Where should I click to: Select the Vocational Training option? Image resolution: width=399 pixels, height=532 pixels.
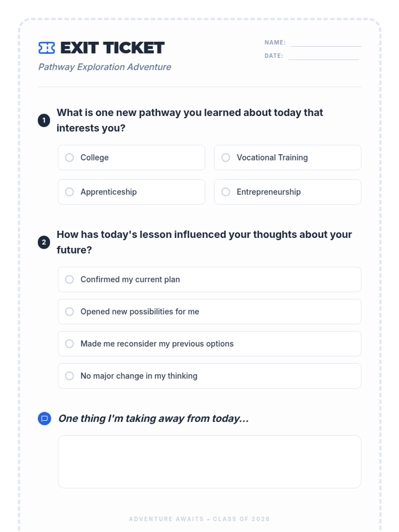[x=288, y=158]
